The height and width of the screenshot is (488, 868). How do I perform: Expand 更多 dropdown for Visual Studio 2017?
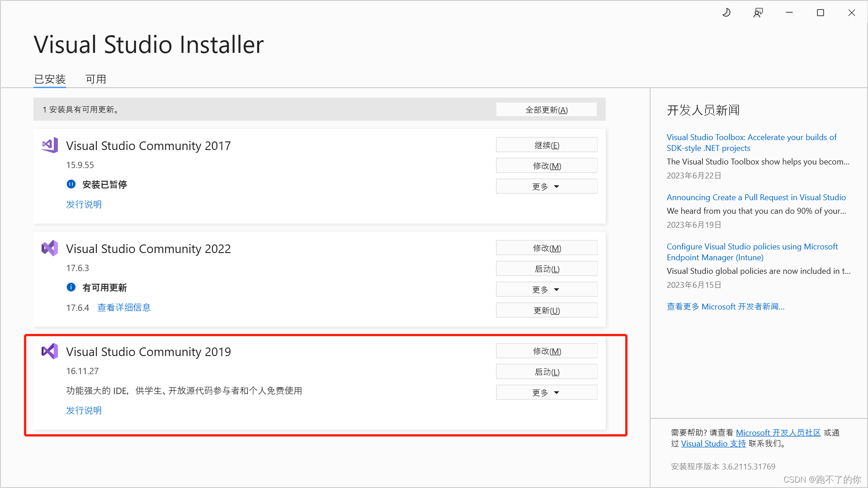tap(547, 187)
